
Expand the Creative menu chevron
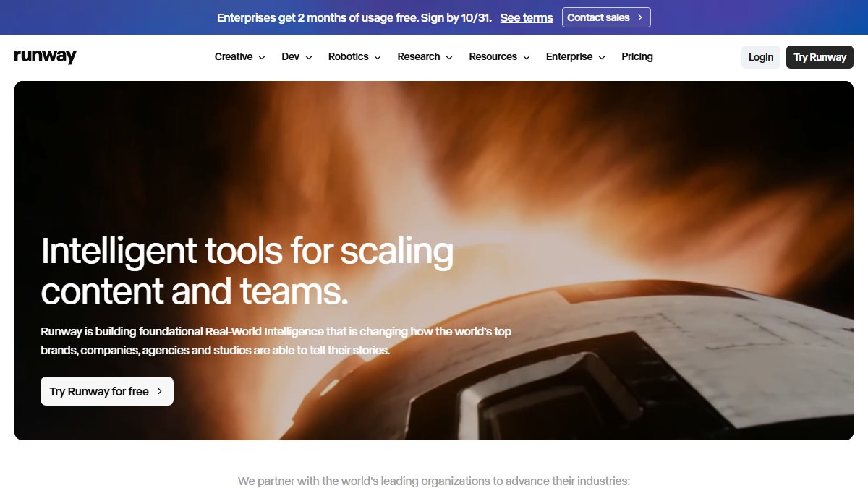(x=262, y=58)
